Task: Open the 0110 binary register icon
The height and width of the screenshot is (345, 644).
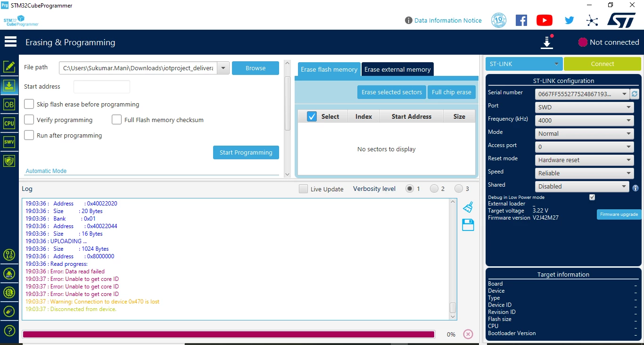Action: click(9, 255)
